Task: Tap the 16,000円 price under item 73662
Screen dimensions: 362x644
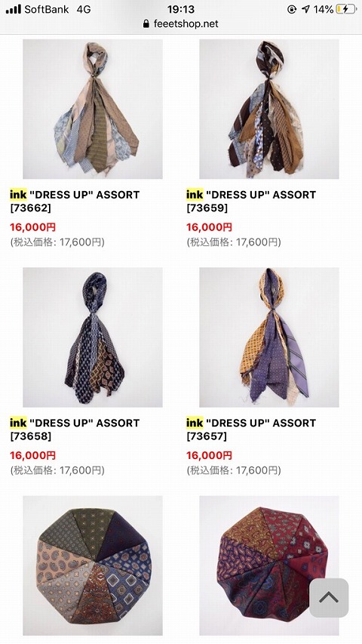Action: click(x=33, y=227)
